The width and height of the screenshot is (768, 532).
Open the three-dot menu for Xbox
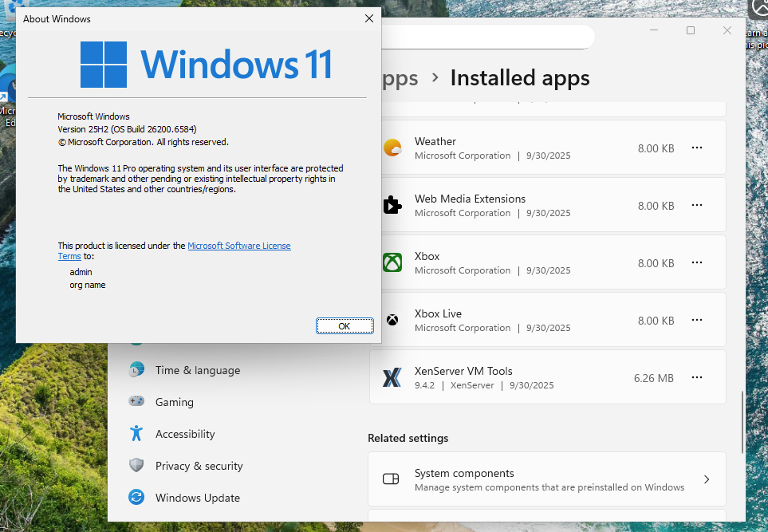click(x=697, y=263)
